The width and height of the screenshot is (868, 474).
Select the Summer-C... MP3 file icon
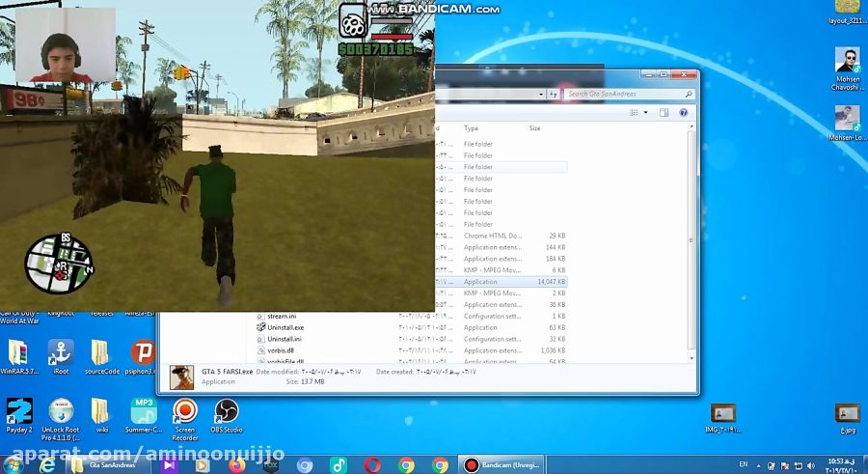click(x=144, y=416)
